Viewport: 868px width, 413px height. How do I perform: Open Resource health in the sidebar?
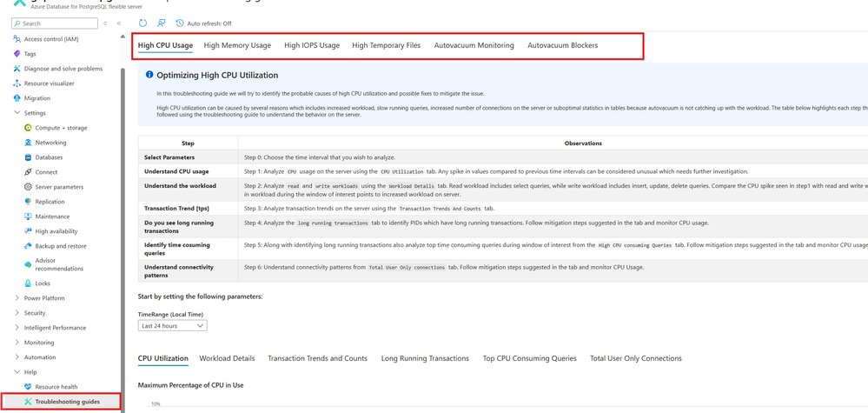point(56,387)
